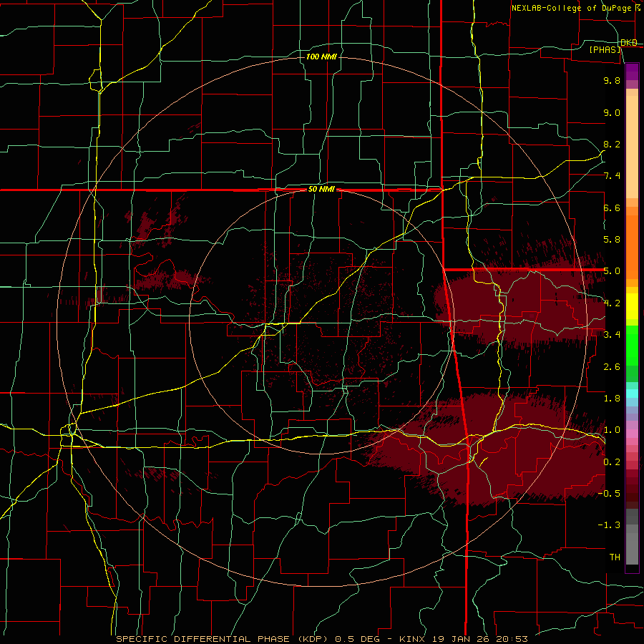The width and height of the screenshot is (644, 644).
Task: Click the 7.4 value on the color scale
Action: pyautogui.click(x=612, y=176)
